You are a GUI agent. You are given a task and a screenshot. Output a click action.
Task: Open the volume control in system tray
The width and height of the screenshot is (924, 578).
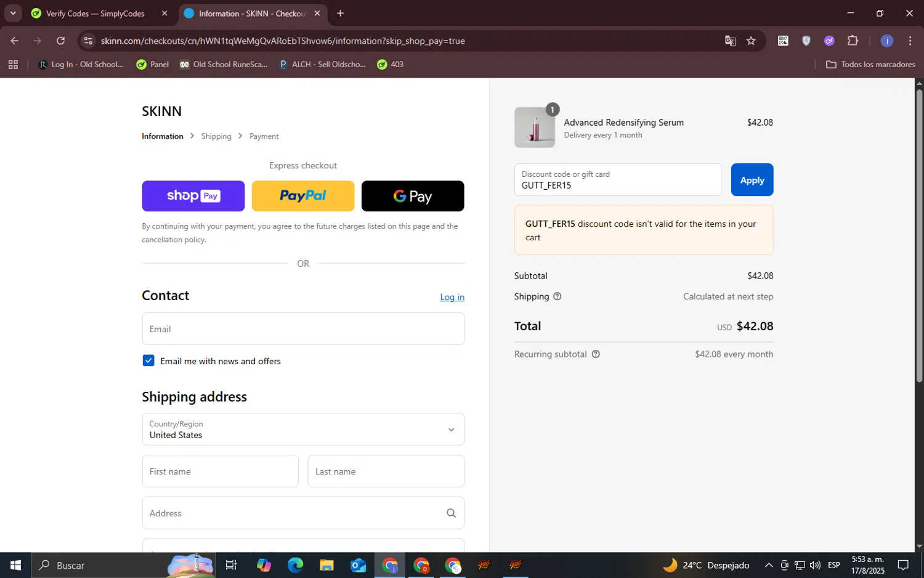815,565
